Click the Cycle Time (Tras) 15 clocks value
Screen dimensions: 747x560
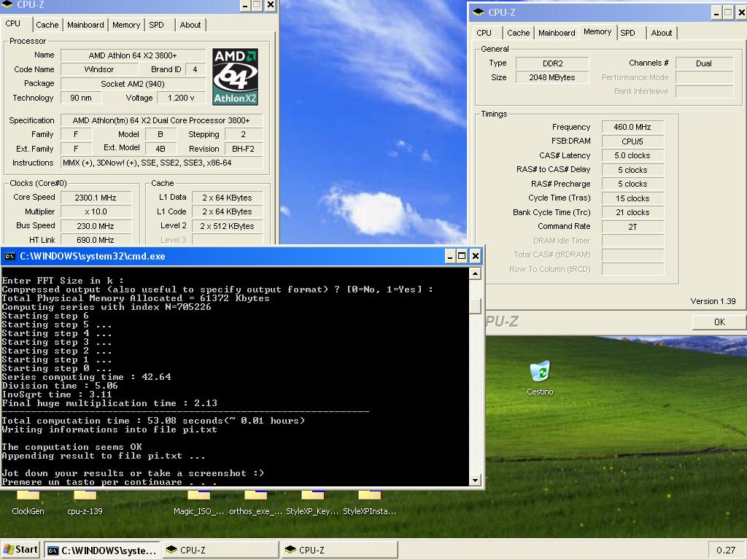[632, 198]
